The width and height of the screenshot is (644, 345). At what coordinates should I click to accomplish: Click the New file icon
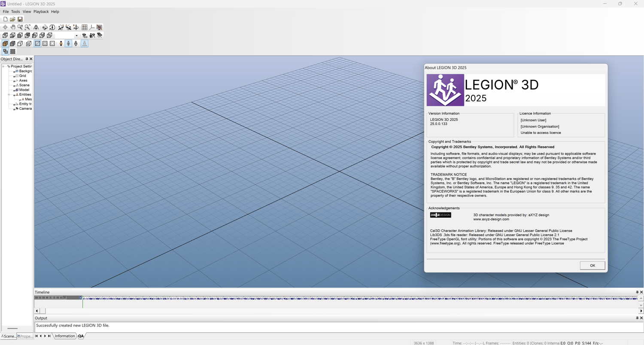coord(5,19)
